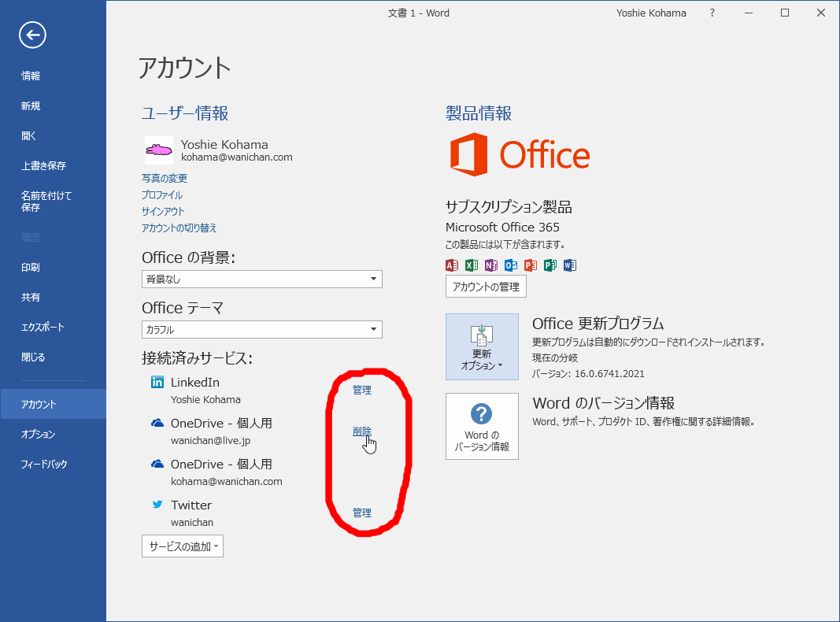Click the 現在の分岐 text
This screenshot has height=622, width=840.
click(555, 358)
